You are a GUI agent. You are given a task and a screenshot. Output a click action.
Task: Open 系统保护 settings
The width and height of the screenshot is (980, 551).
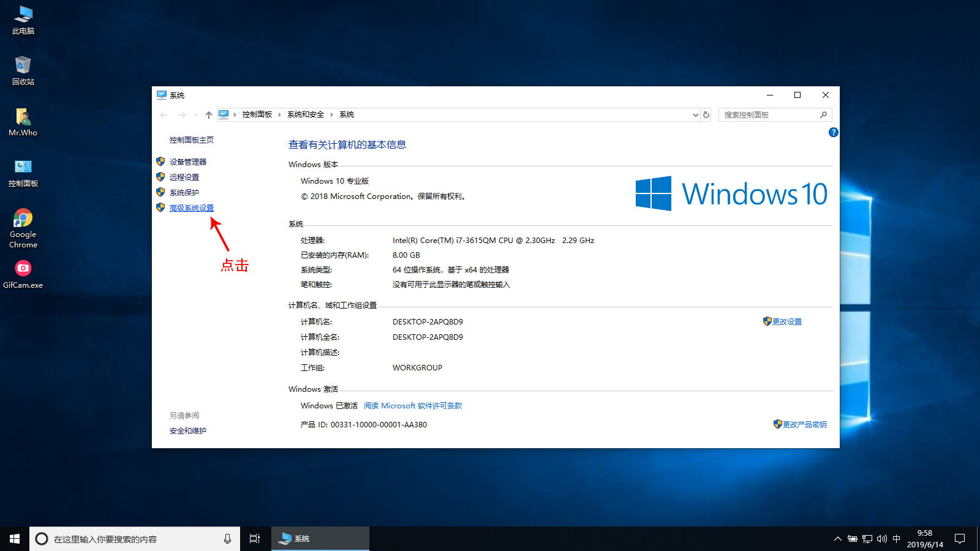184,193
